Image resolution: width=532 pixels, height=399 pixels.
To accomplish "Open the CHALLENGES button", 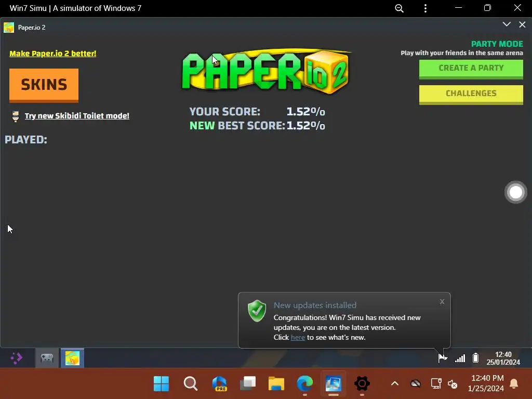I will pos(471,95).
